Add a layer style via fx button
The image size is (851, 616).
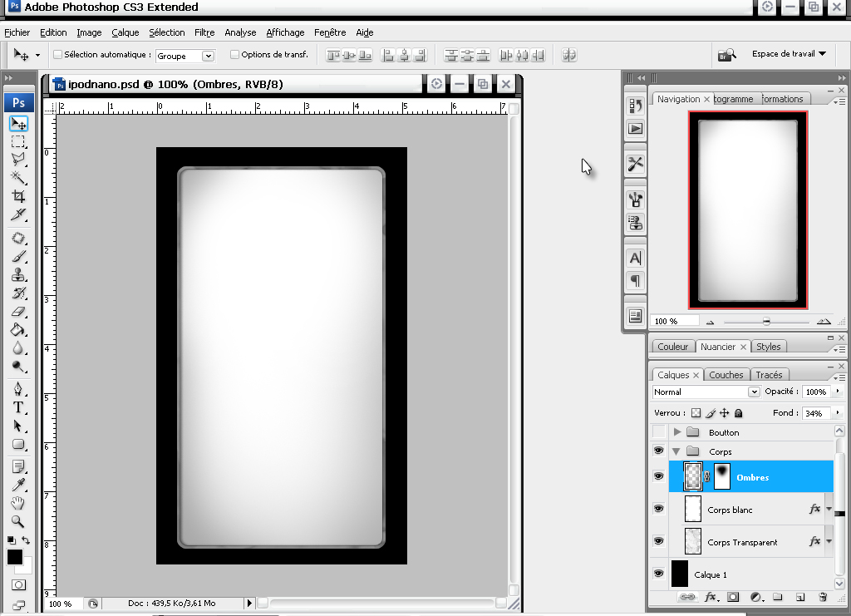coord(711,597)
